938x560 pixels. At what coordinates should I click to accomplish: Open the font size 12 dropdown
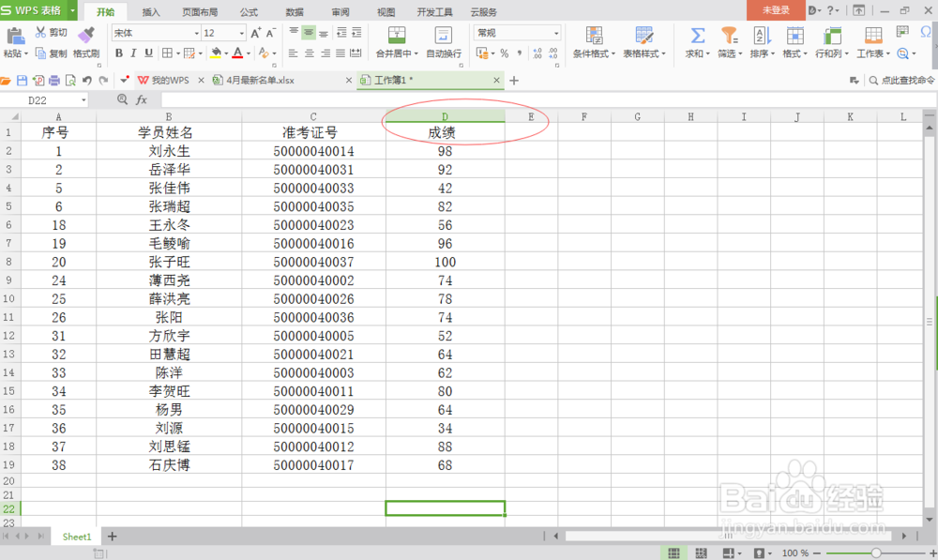pyautogui.click(x=242, y=33)
